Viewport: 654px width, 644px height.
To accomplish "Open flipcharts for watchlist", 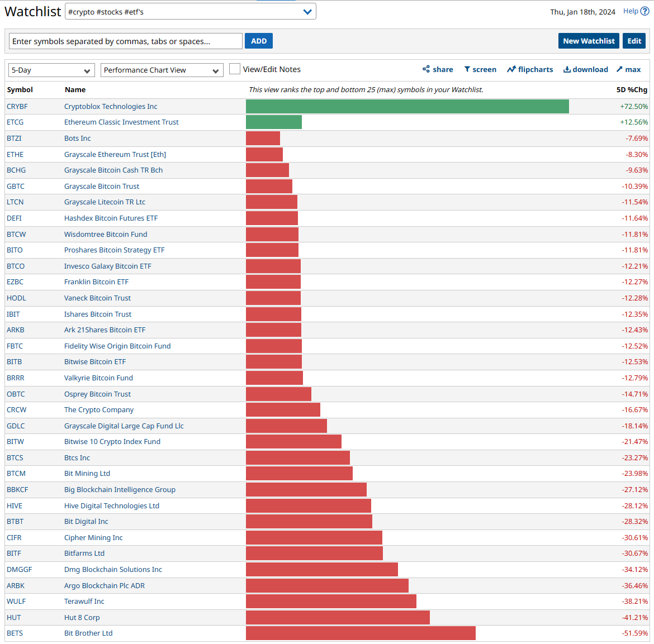I will click(530, 70).
